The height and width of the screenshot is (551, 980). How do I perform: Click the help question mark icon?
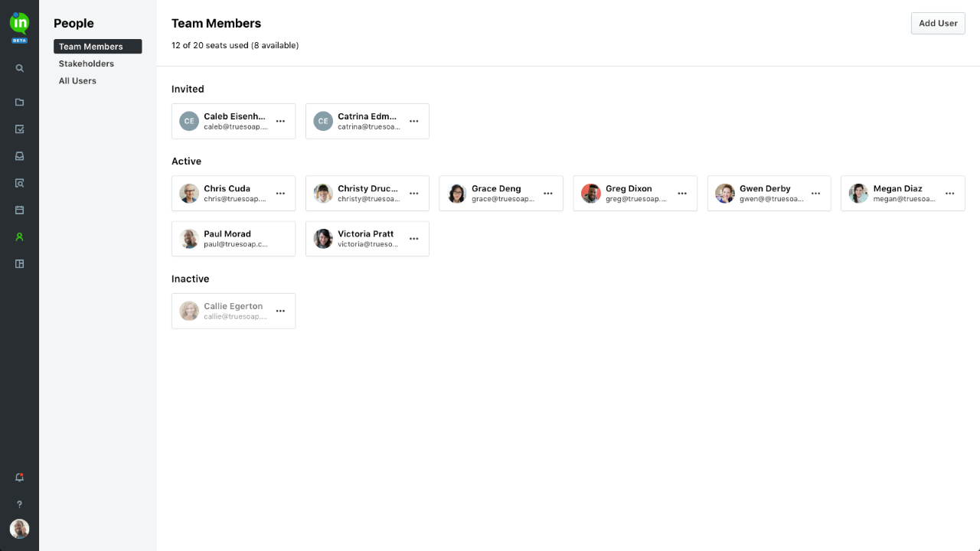click(20, 504)
